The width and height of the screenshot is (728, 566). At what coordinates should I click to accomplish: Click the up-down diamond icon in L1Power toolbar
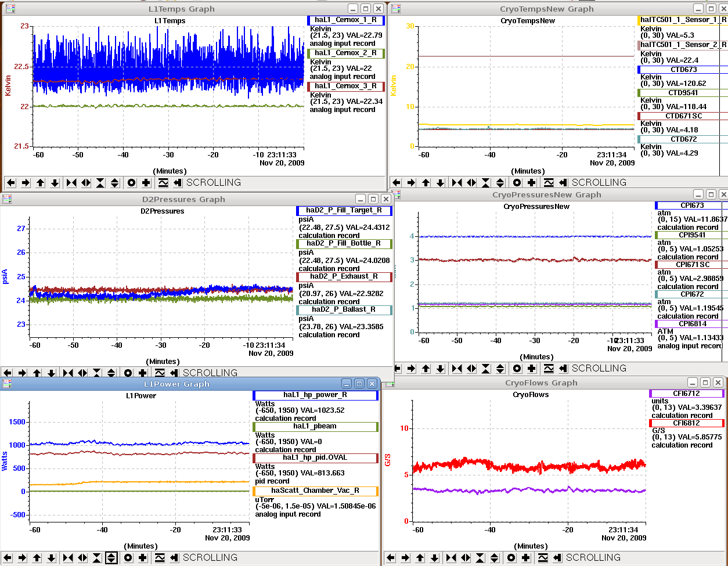coord(111,557)
